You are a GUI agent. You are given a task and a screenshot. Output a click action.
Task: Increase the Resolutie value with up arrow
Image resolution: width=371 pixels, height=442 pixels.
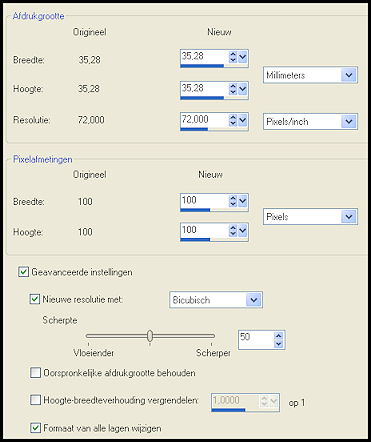click(x=233, y=117)
